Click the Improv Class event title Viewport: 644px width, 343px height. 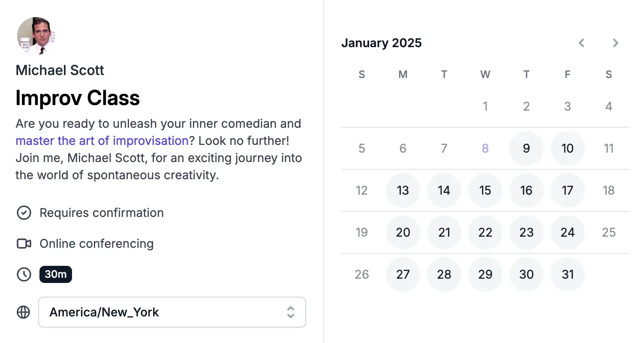(78, 98)
